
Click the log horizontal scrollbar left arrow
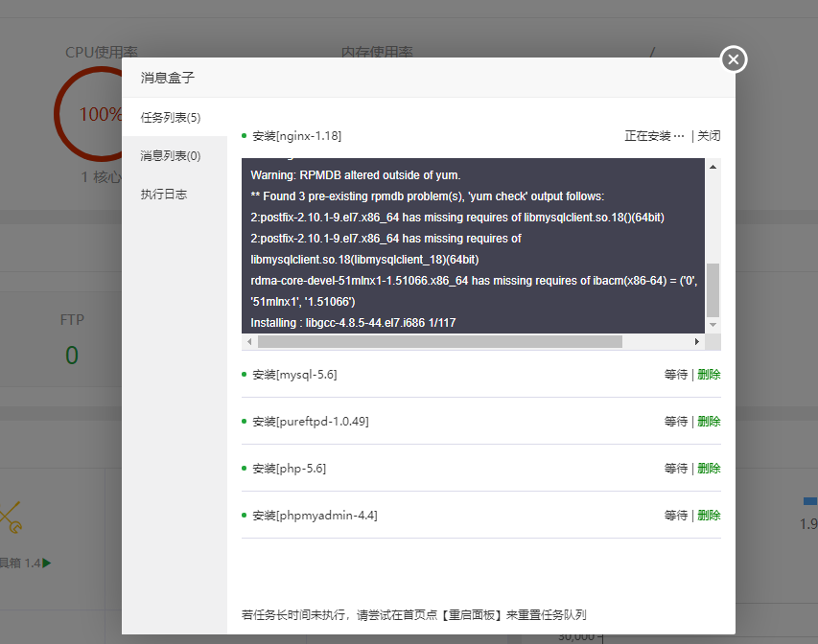[x=249, y=341]
